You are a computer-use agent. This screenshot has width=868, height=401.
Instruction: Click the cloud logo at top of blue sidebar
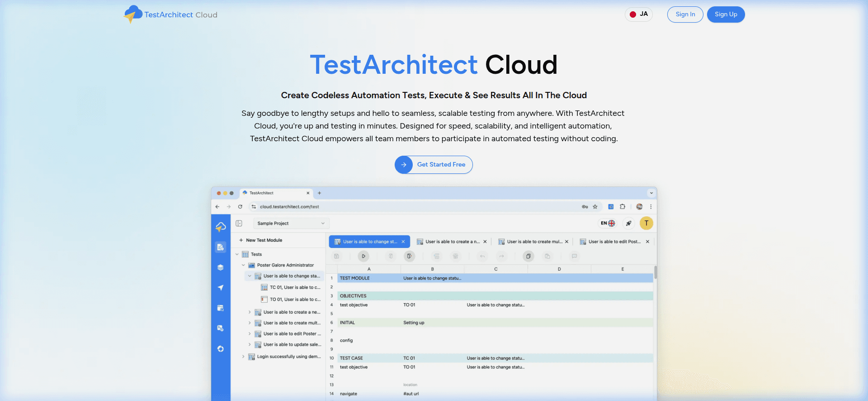(x=221, y=226)
